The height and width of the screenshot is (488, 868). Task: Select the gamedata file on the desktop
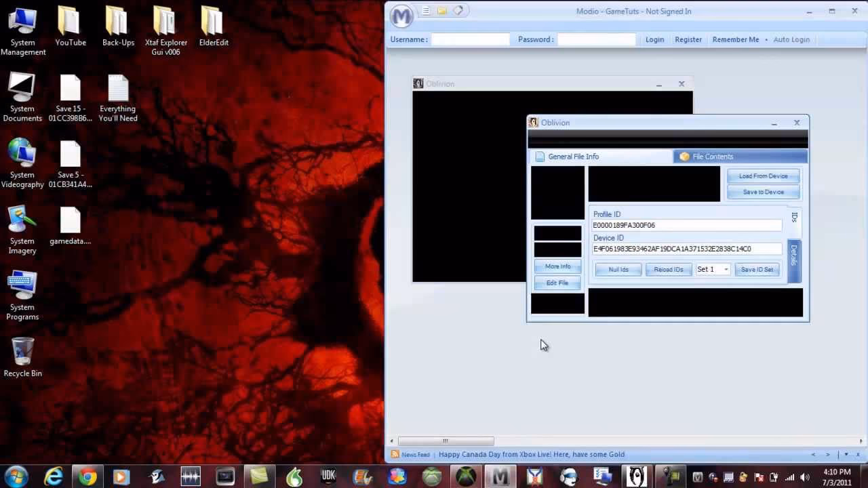coord(71,226)
